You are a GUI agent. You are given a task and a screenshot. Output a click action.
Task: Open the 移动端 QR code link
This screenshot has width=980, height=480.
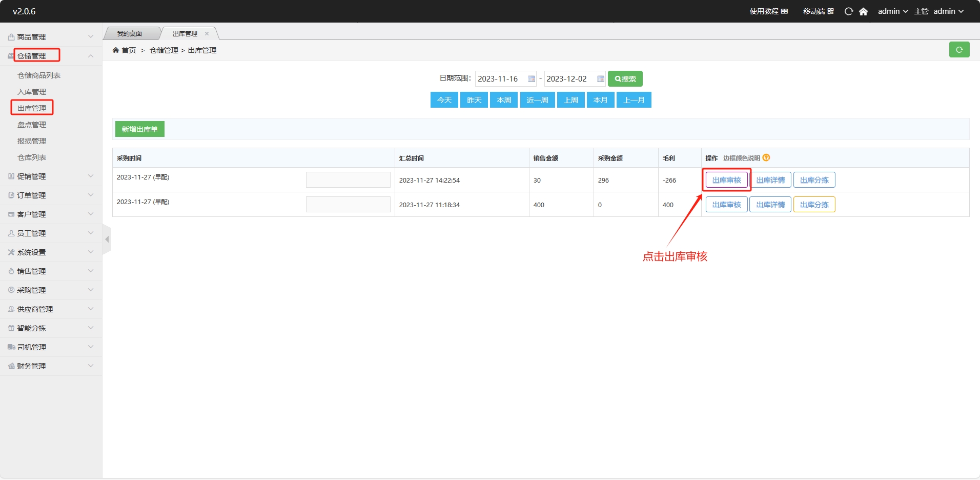(818, 11)
